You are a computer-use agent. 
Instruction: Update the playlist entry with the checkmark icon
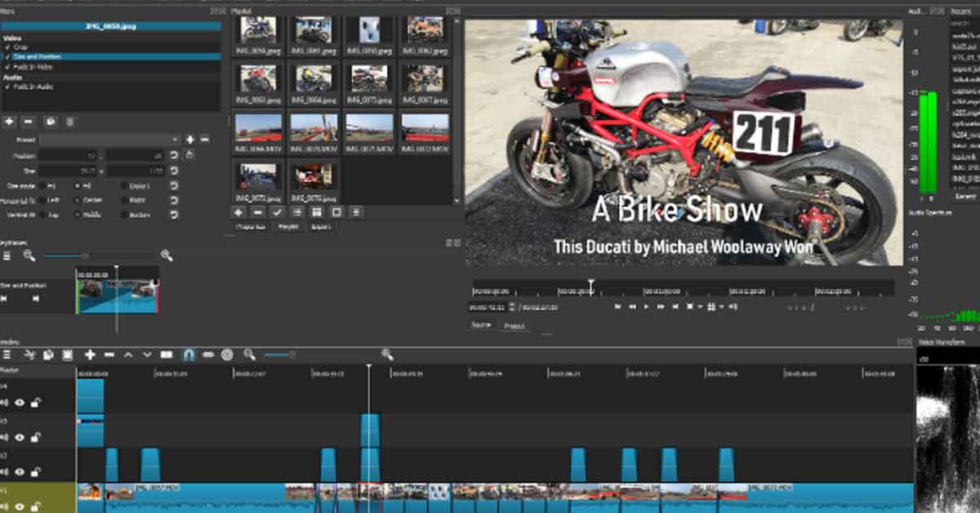[276, 214]
